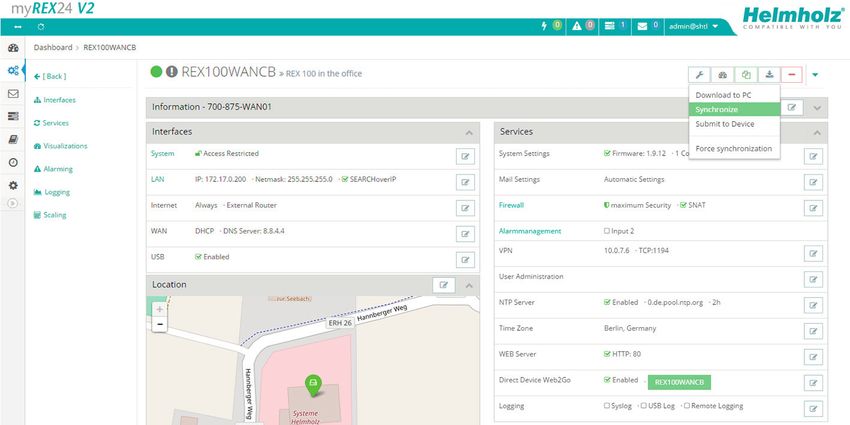Open Scaling in the left navigation
This screenshot has height=425, width=850.
click(x=50, y=215)
